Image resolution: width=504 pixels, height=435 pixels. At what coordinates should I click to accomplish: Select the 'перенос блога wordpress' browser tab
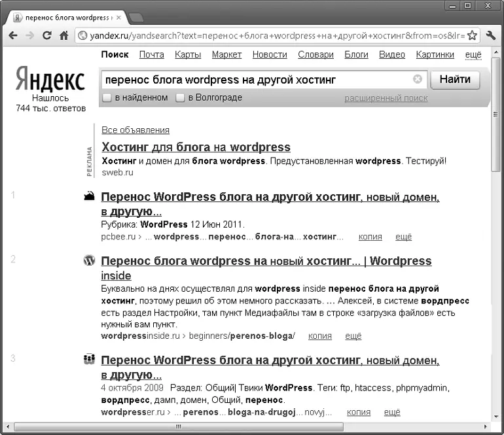(66, 18)
